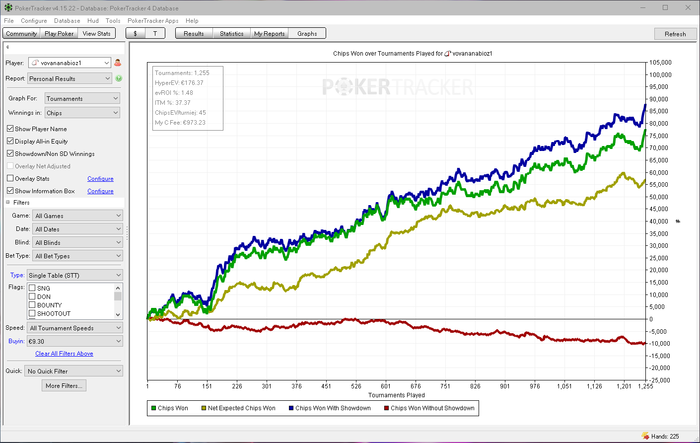Screen dimensions: 700x443
Task: Toggle Display All-in Equity checkbox
Action: tap(10, 141)
